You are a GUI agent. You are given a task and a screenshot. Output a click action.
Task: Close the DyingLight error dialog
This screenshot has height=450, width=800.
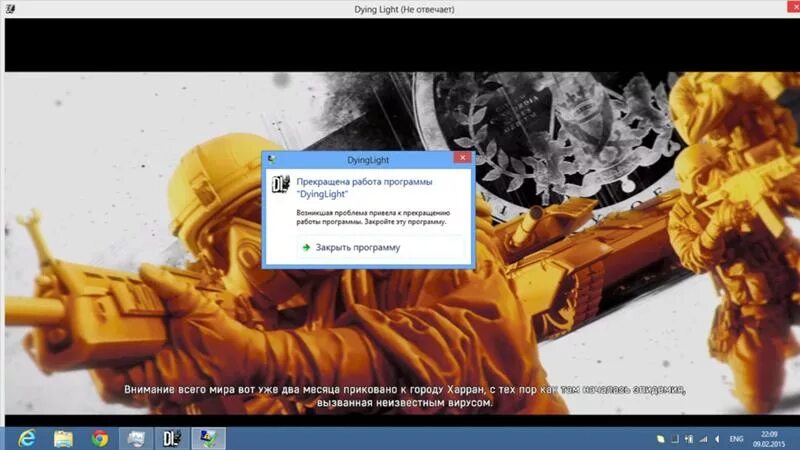tap(462, 158)
